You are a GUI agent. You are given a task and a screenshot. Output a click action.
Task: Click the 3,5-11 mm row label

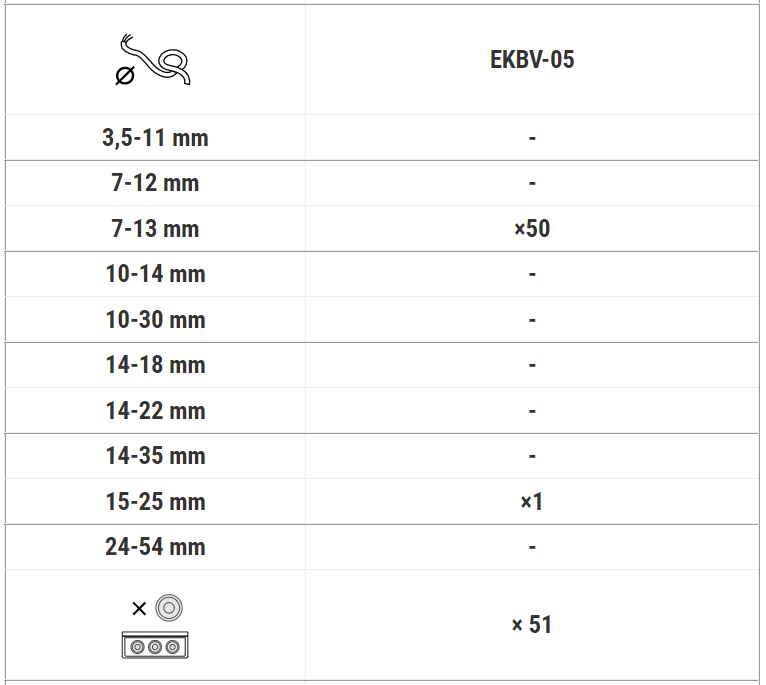click(x=155, y=137)
